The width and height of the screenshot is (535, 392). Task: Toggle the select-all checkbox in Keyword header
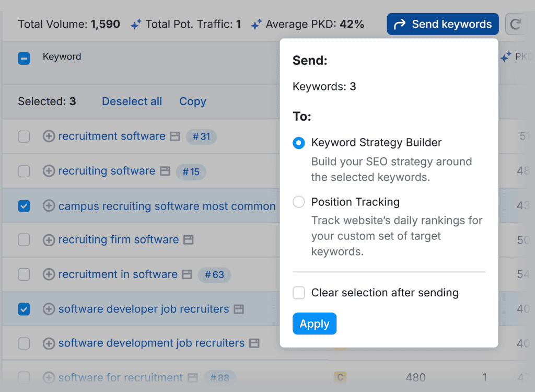click(24, 58)
